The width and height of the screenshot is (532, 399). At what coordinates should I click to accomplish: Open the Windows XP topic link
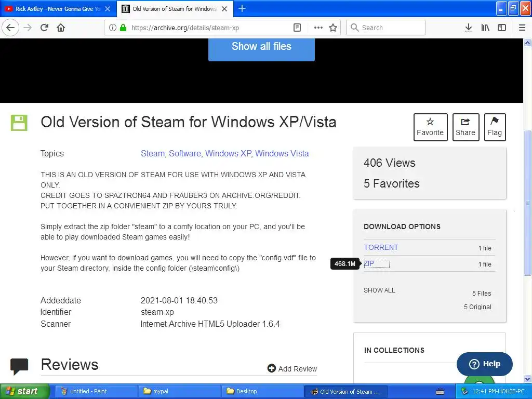[x=228, y=153]
